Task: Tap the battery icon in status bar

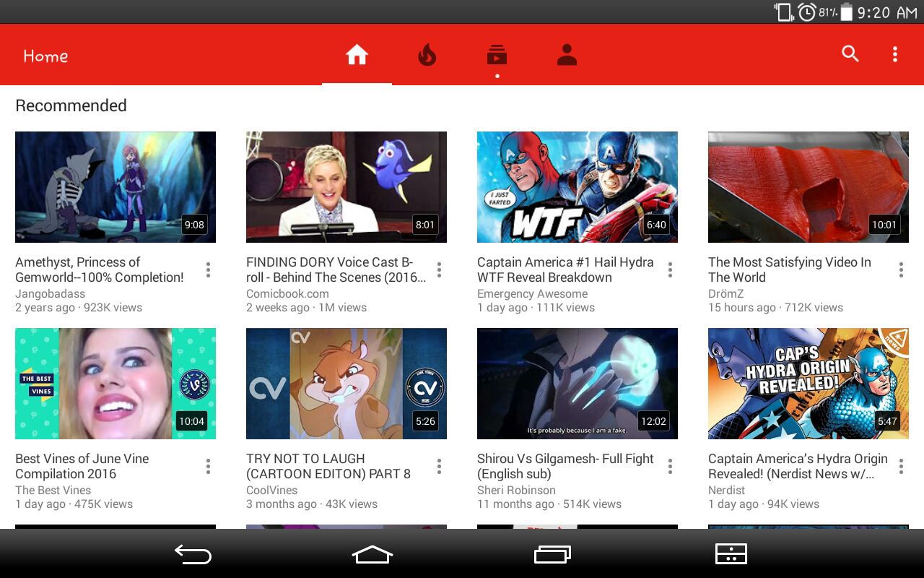Action: [x=846, y=12]
